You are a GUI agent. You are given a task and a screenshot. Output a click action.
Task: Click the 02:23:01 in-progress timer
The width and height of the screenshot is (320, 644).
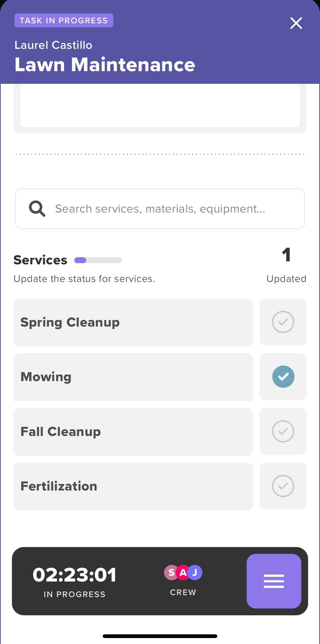point(74,575)
